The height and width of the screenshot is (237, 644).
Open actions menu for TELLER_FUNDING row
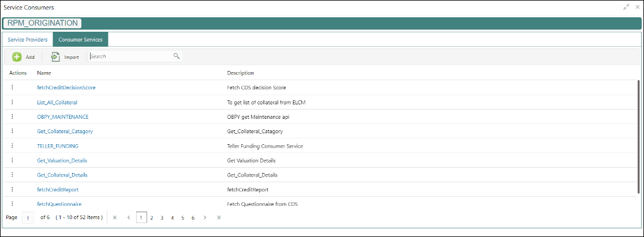12,145
